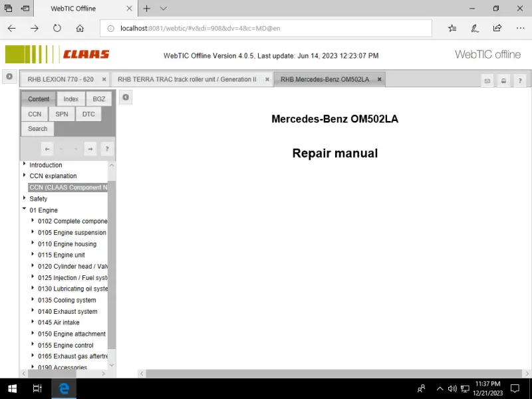Click the browser address bar
This screenshot has width=532, height=399.
tap(266, 28)
